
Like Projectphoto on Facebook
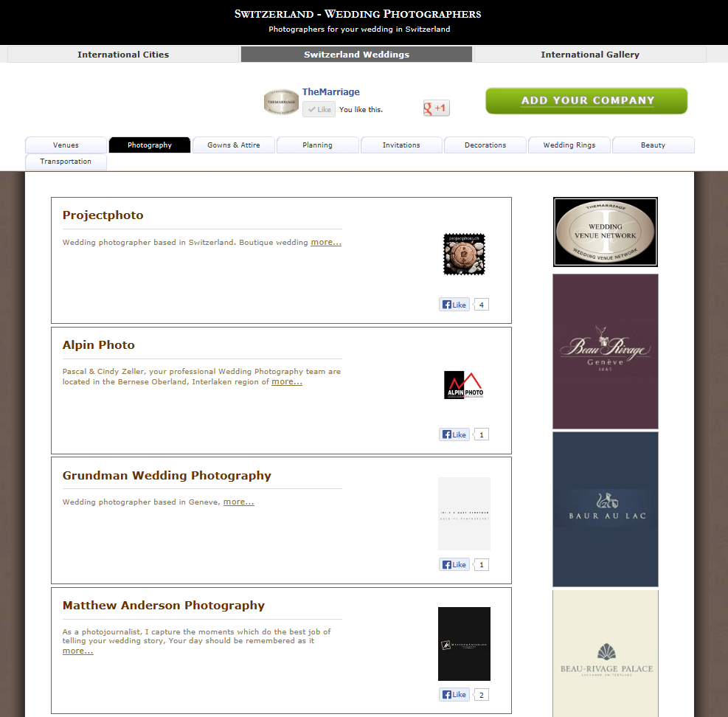point(454,305)
